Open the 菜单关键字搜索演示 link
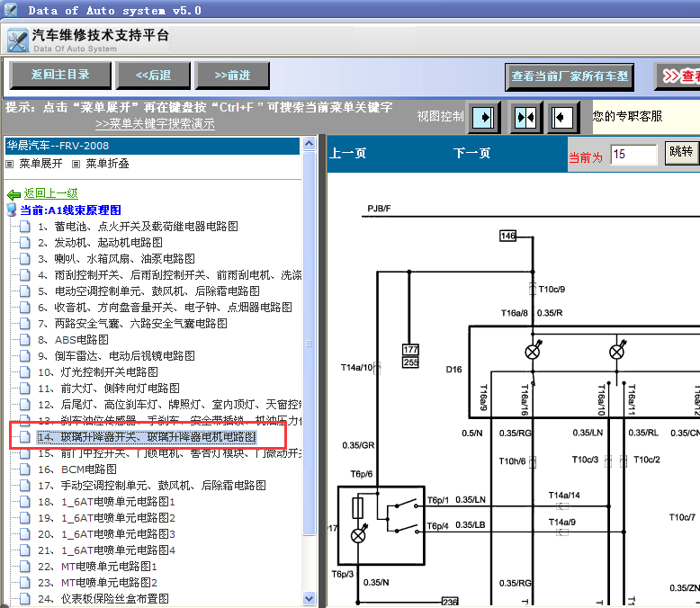 155,123
